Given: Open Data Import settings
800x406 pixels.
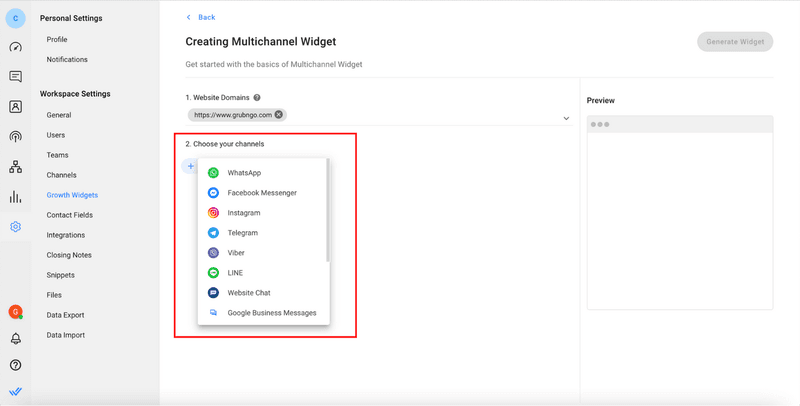Looking at the screenshot, I should click(x=65, y=335).
